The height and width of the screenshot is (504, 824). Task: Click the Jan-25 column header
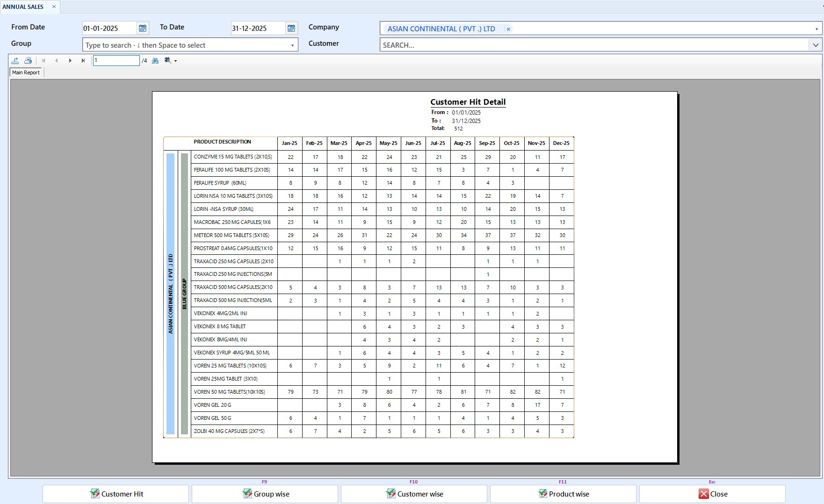click(289, 143)
